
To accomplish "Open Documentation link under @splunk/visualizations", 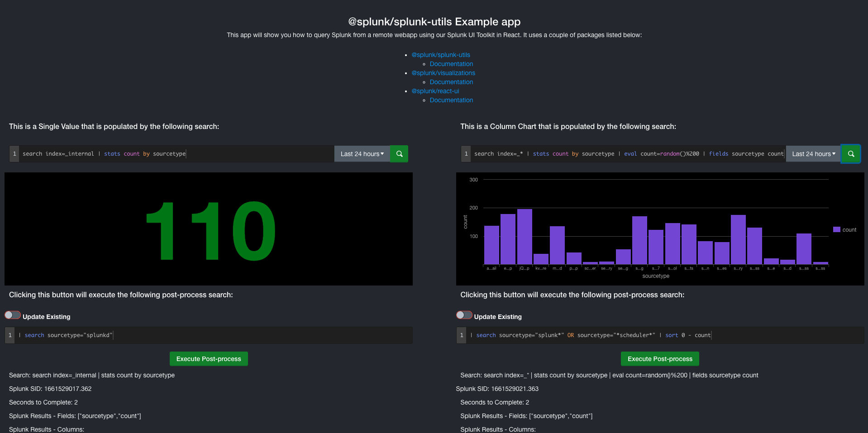I will (x=451, y=82).
